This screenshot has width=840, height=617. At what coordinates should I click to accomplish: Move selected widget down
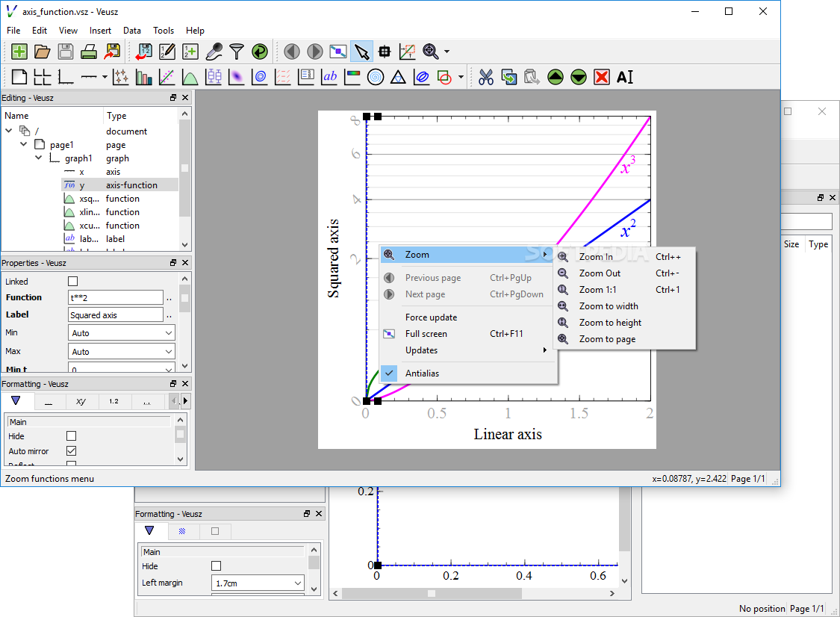point(579,77)
